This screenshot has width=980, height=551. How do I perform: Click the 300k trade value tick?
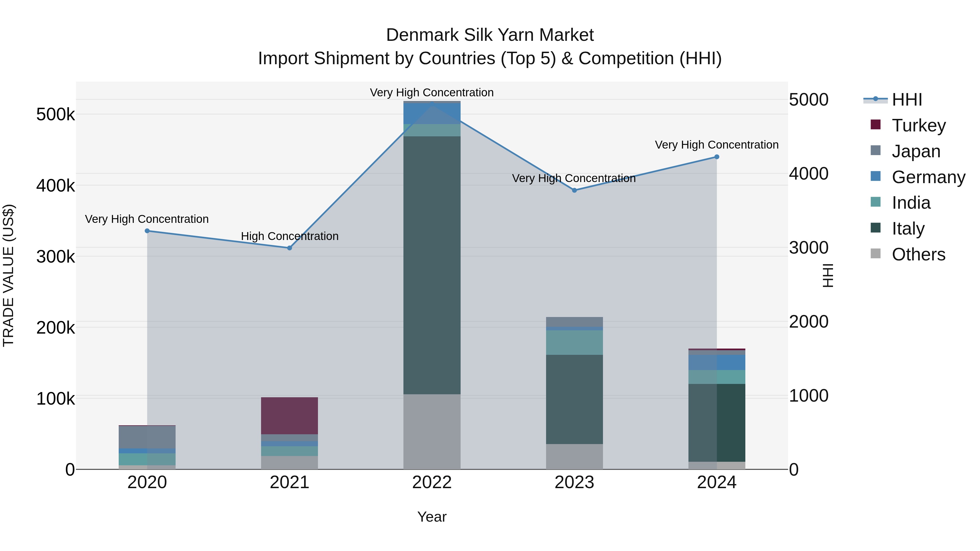click(x=56, y=257)
